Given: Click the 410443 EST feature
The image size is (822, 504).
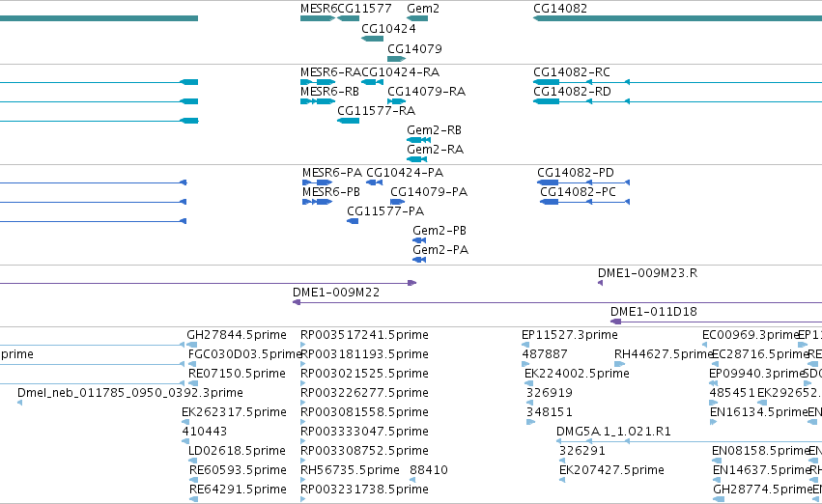Looking at the screenshot, I should tap(185, 442).
